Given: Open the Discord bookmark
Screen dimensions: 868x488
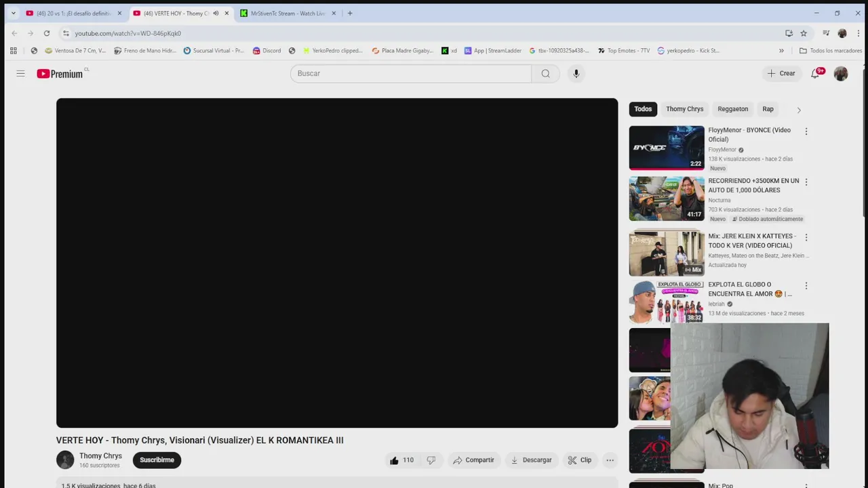Looking at the screenshot, I should (267, 50).
